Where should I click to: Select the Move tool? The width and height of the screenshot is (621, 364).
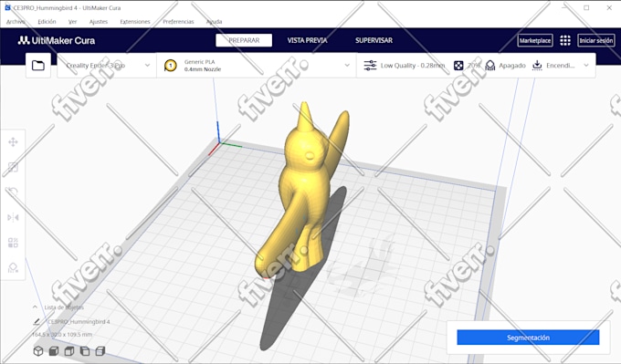[x=13, y=142]
